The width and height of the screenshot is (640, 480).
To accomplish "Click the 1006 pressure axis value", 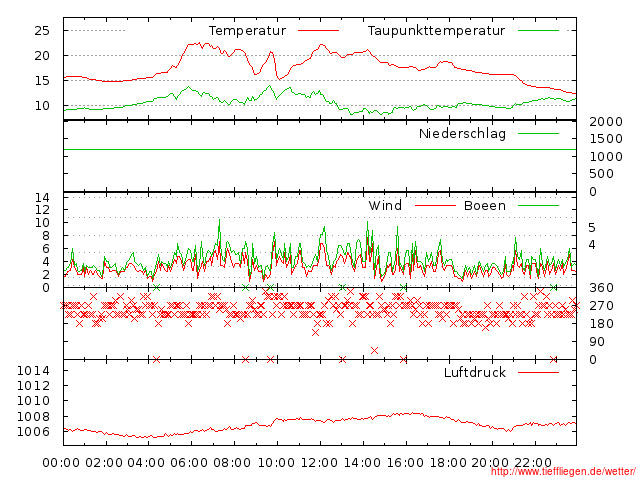I will click(33, 432).
